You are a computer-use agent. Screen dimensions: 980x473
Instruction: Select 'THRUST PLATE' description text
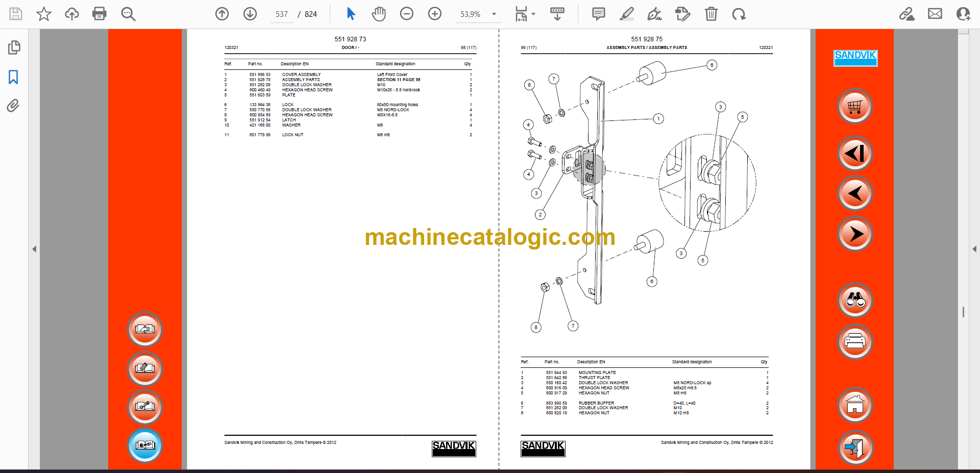click(x=594, y=378)
